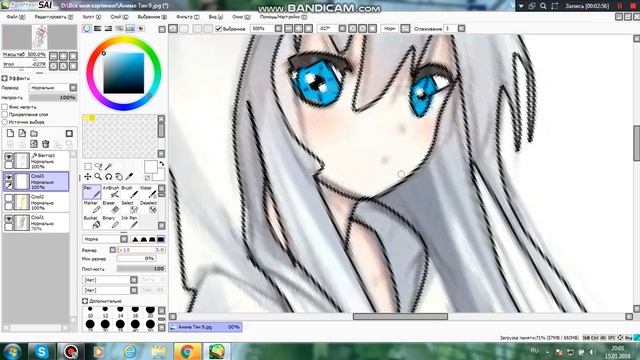The height and width of the screenshot is (360, 640).
Task: Choose the flat hard brush edge shape
Action: coord(161,239)
